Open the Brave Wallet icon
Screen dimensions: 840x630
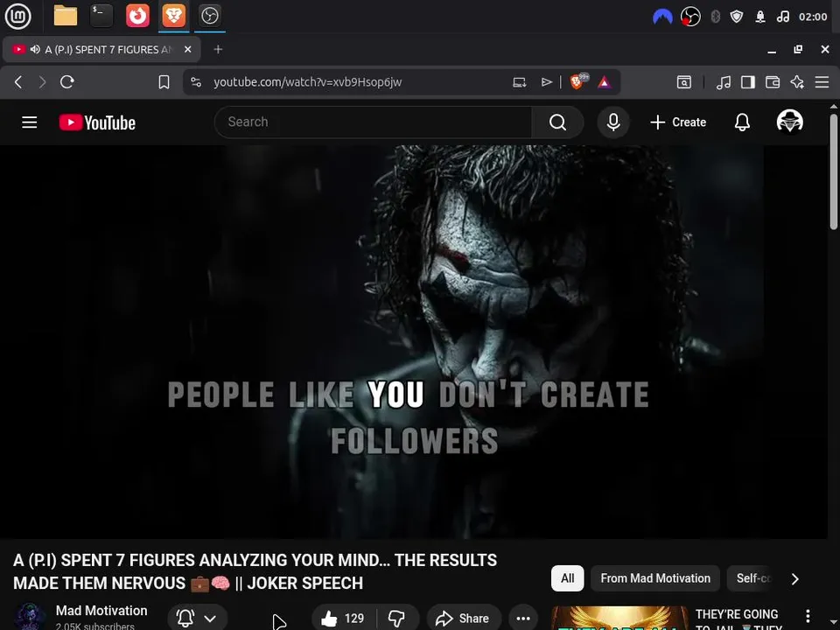pos(773,82)
